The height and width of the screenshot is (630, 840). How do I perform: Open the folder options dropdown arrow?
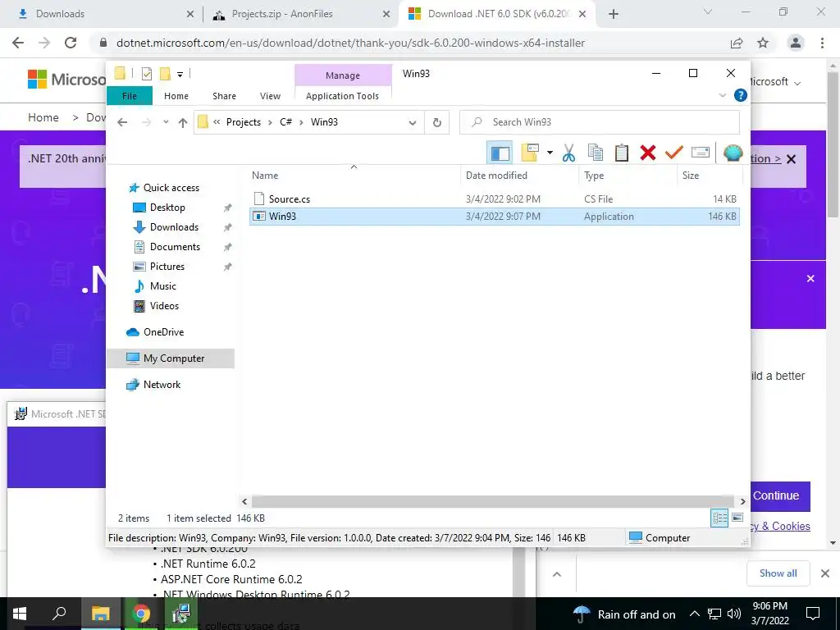[x=550, y=153]
